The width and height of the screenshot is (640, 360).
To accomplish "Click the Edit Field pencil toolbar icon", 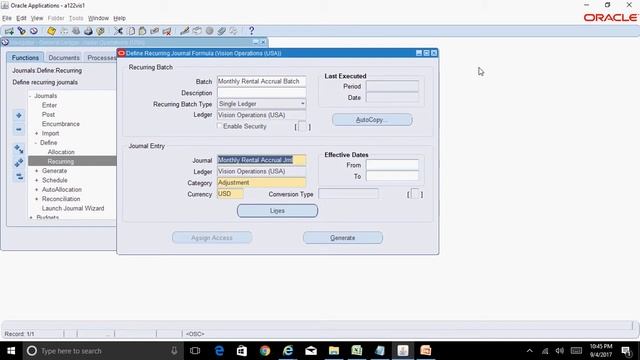I will point(184,31).
